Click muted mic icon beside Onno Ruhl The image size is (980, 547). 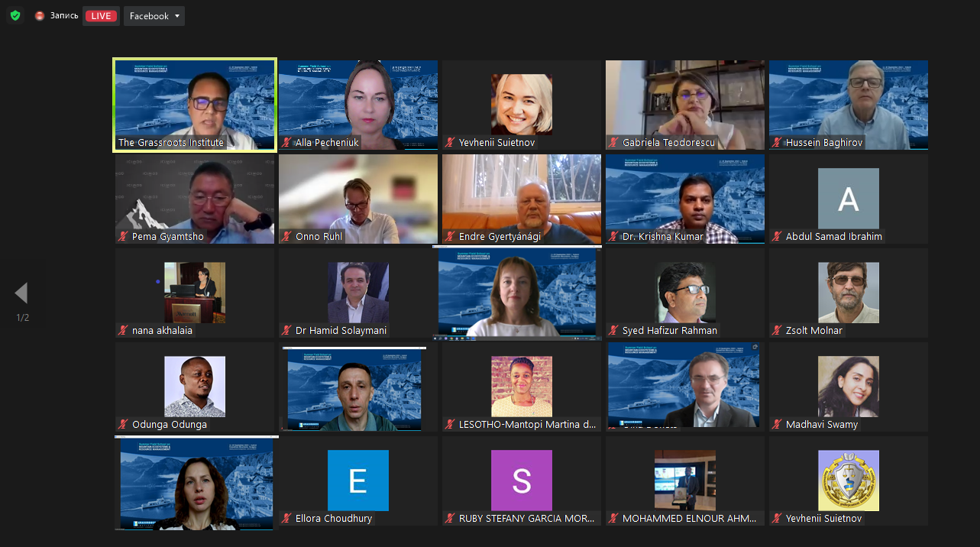(x=287, y=237)
